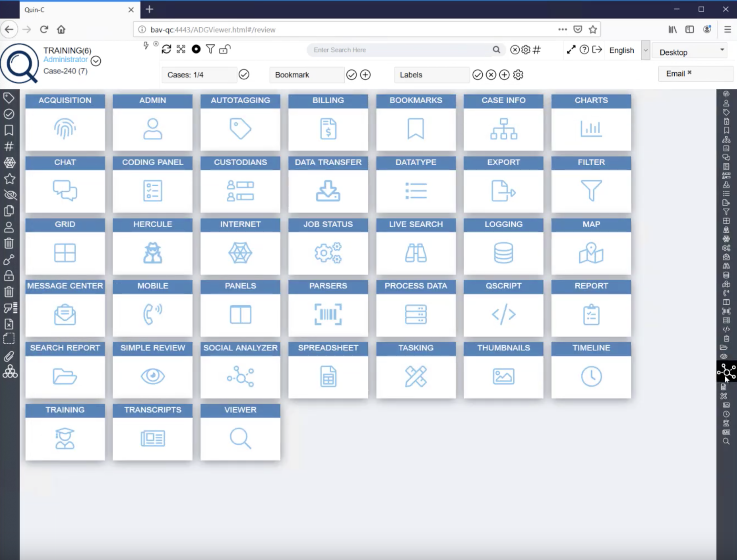Toggle the black record circle in toolbar

196,49
